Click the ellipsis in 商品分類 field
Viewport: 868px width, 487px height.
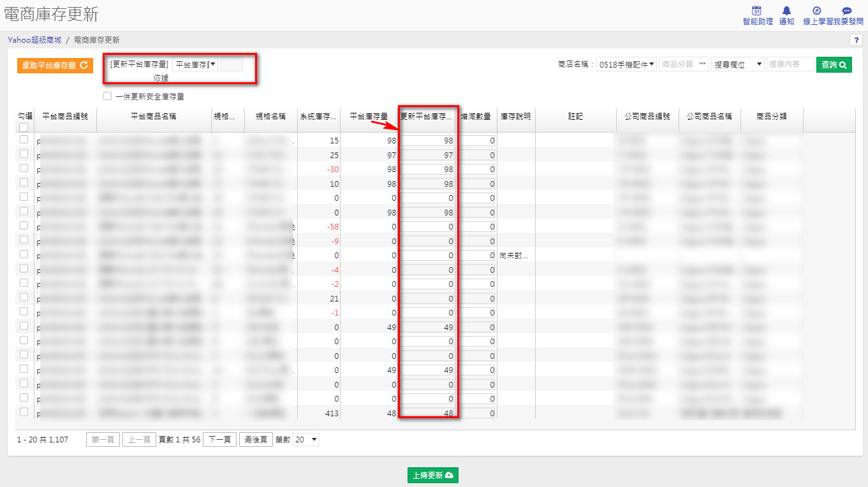702,64
